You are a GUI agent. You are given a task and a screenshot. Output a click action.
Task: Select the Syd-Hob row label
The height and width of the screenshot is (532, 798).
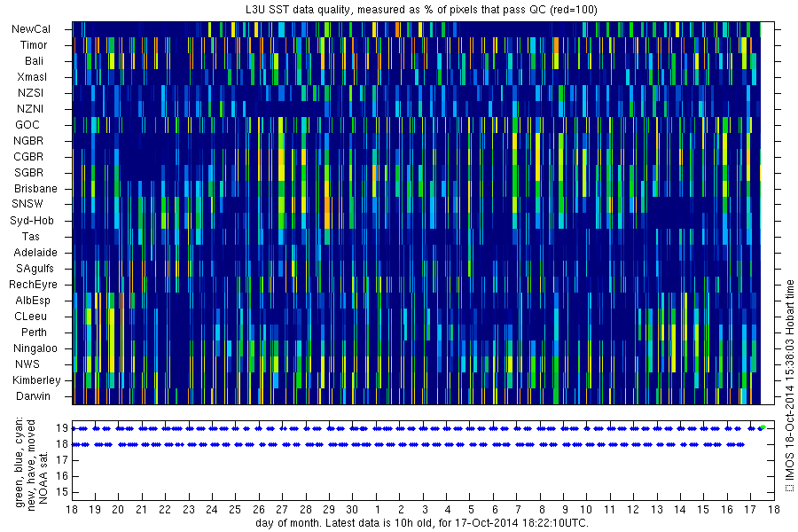tap(32, 221)
